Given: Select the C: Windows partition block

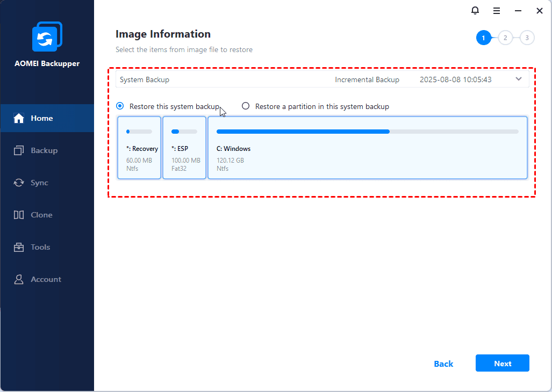Looking at the screenshot, I should coord(367,148).
